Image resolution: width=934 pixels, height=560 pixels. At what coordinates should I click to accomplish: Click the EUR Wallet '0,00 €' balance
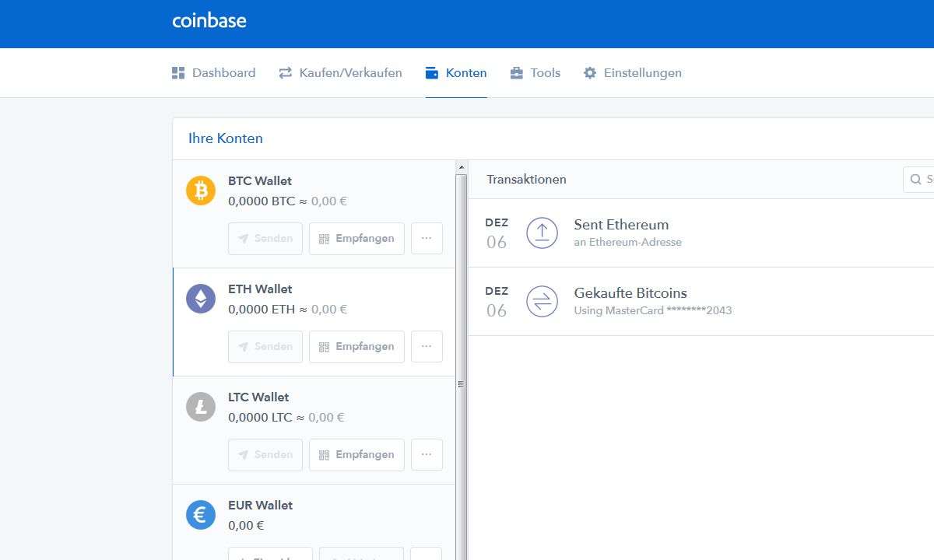pos(246,526)
